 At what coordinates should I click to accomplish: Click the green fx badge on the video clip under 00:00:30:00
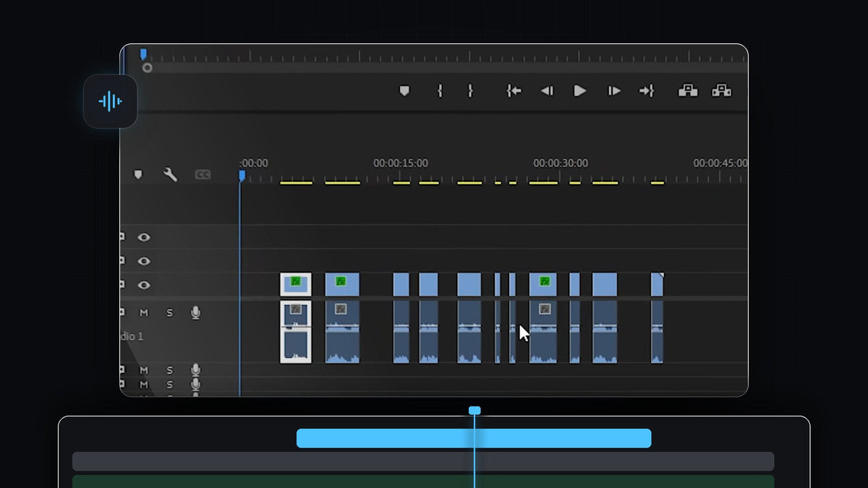(545, 281)
